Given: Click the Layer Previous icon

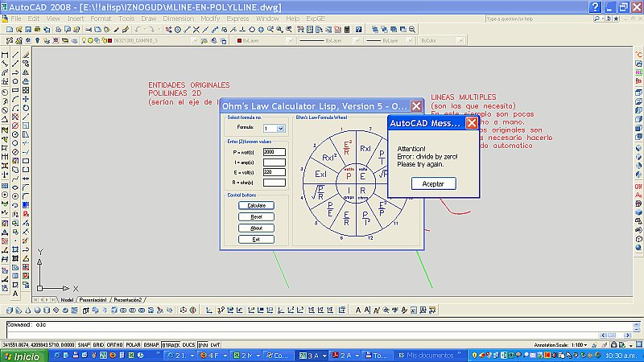Looking at the screenshot, I should click(214, 40).
